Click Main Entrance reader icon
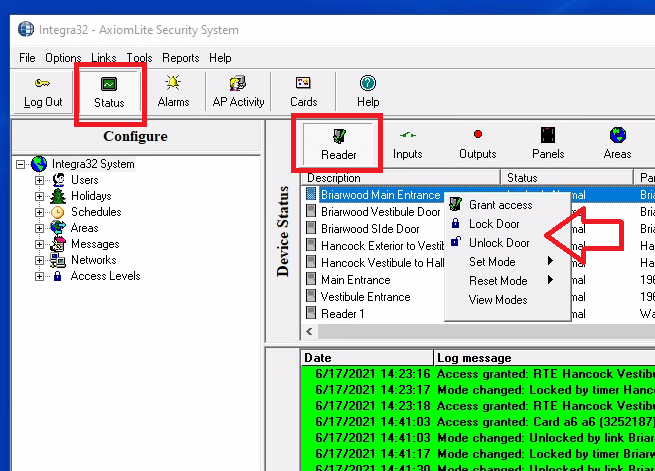 [311, 279]
